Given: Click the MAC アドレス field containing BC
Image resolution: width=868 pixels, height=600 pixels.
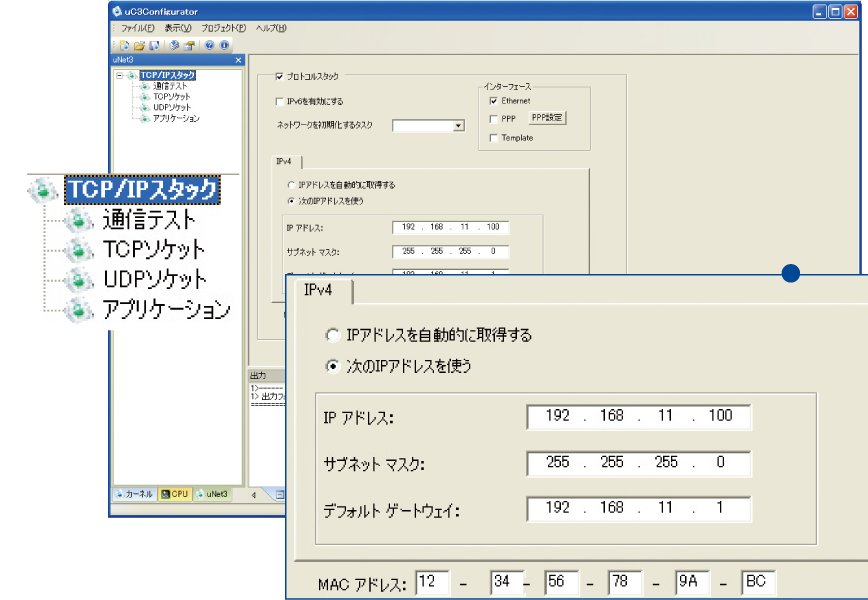Looking at the screenshot, I should (x=758, y=582).
